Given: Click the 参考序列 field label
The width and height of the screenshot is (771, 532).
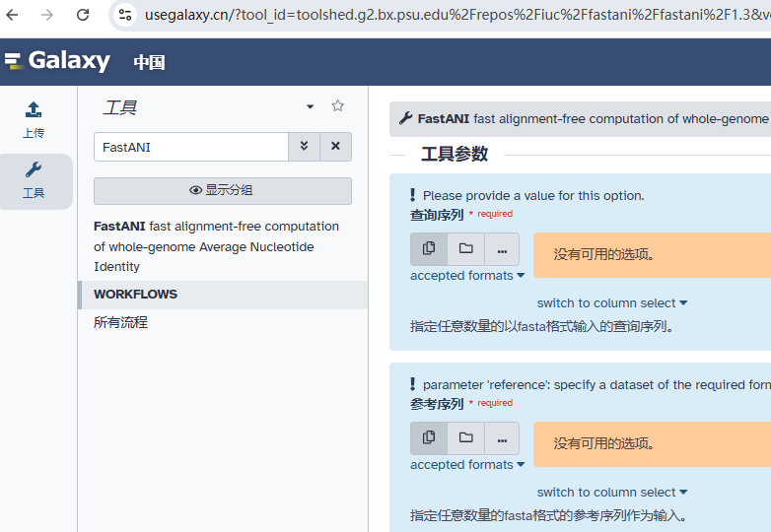Looking at the screenshot, I should point(437,404).
